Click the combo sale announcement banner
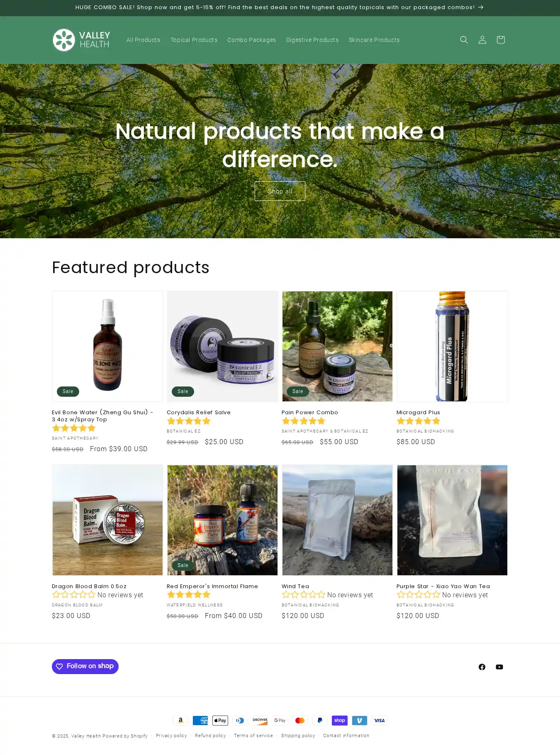This screenshot has height=755, width=560. 280,7
